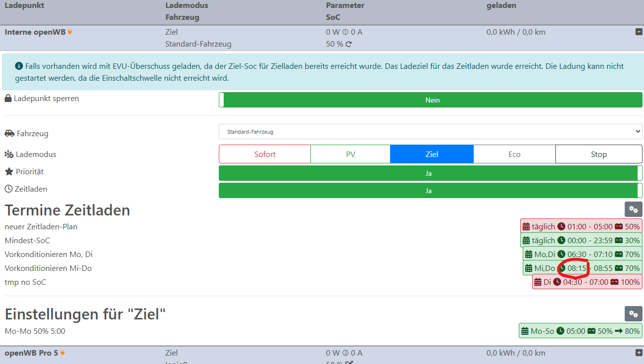Click the star icon next to Priorität
This screenshot has width=644, height=364.
pos(8,172)
